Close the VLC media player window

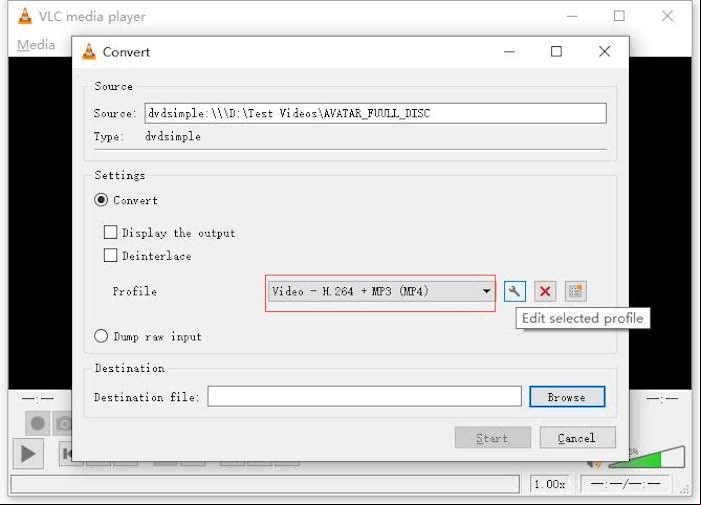pos(667,16)
